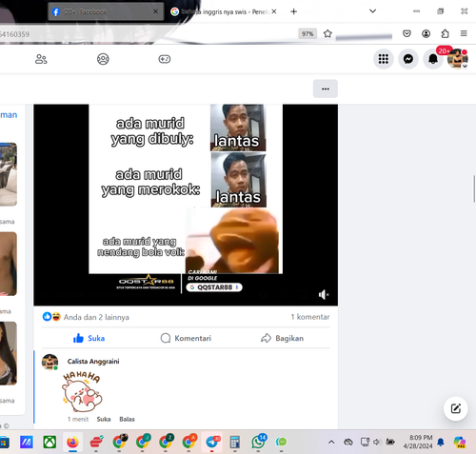Click the Suka like button

tap(89, 338)
